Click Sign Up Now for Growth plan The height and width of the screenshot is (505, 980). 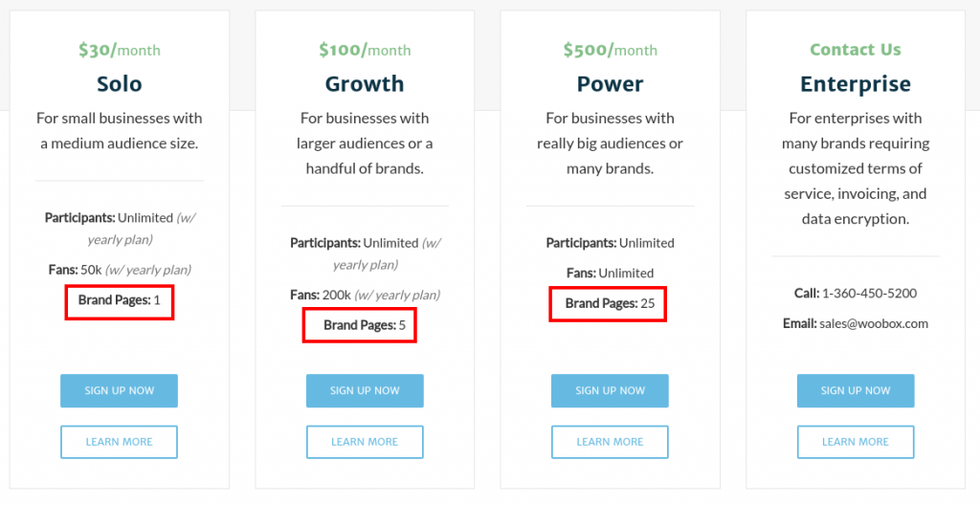[365, 390]
